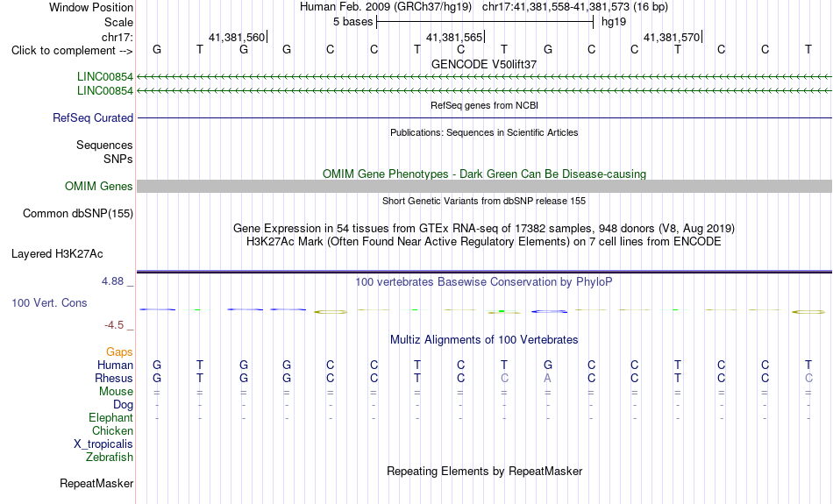Viewport: 833px width, 504px height.
Task: Click the Window Position track label
Action: 91,7
